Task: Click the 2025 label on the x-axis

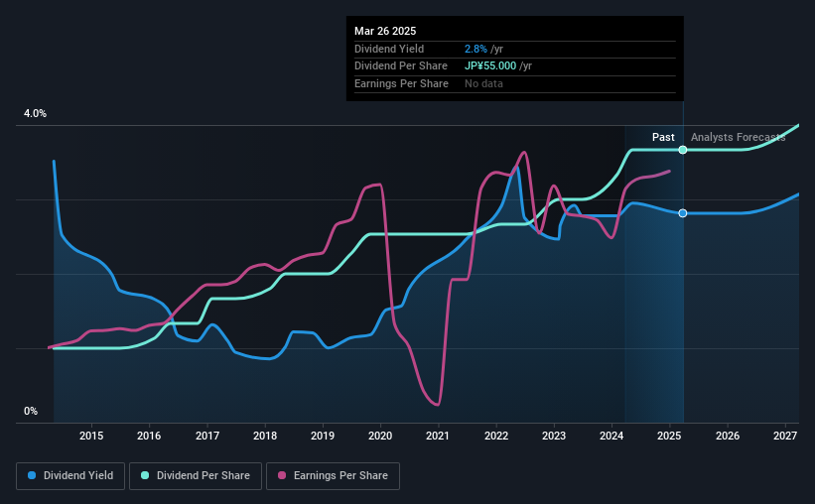Action: point(669,436)
